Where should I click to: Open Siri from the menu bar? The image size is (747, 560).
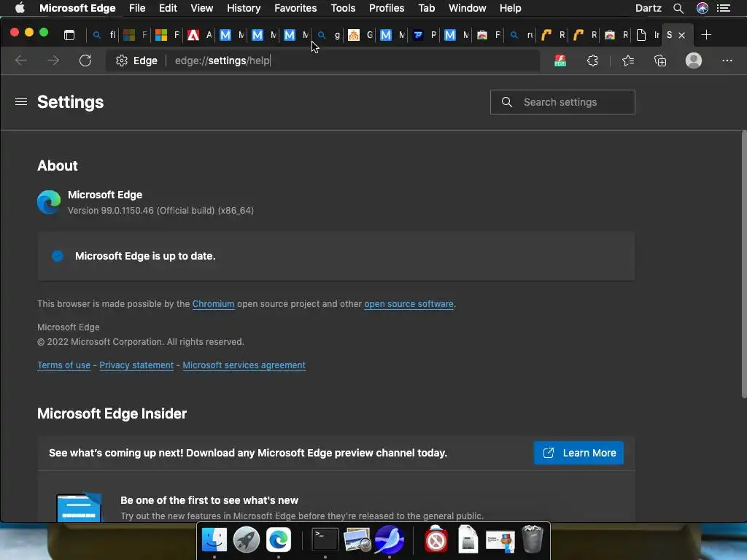(x=703, y=8)
